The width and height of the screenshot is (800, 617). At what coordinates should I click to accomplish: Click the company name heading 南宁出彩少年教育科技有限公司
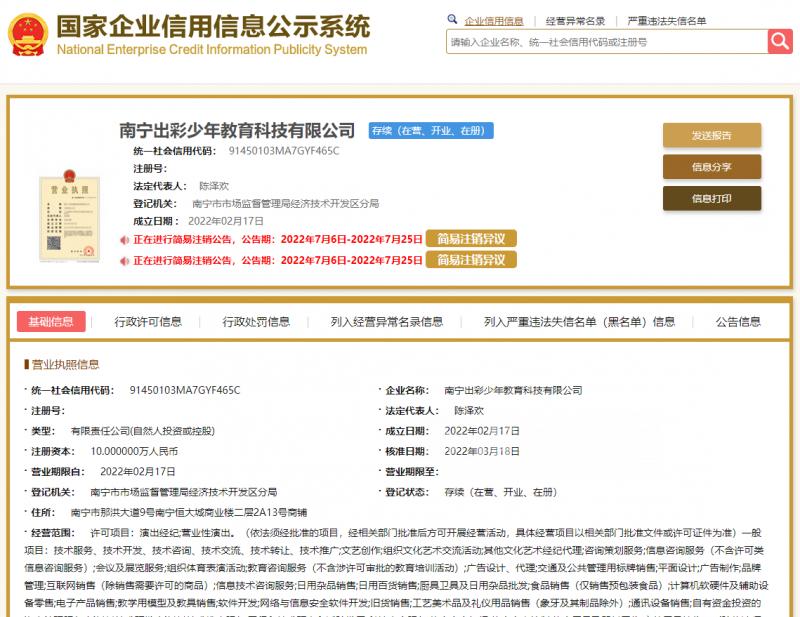click(237, 131)
